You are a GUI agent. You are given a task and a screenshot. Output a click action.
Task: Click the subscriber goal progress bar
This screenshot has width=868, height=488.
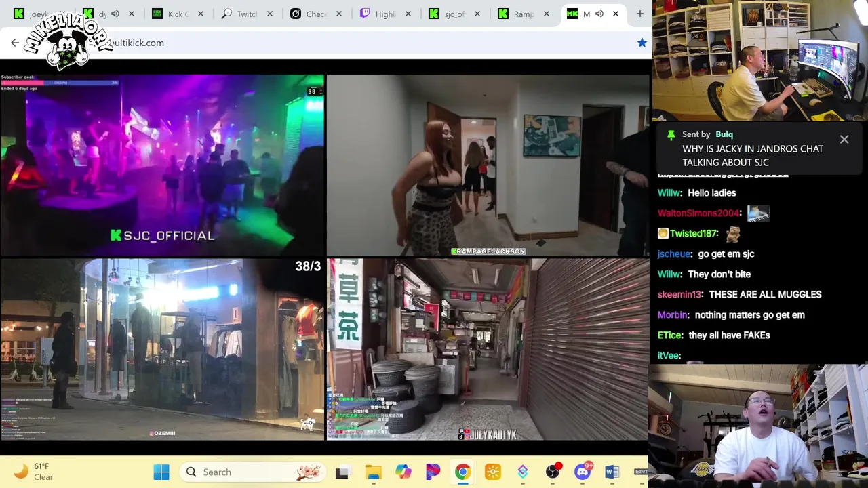61,83
